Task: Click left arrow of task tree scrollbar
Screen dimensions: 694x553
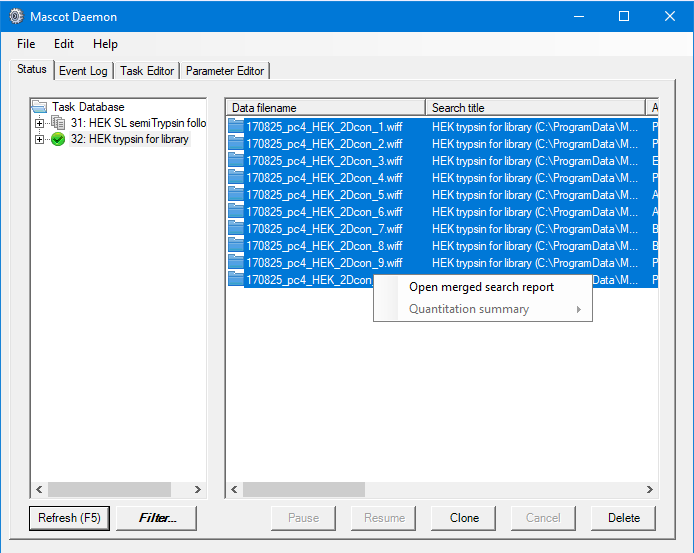Action: coord(39,489)
